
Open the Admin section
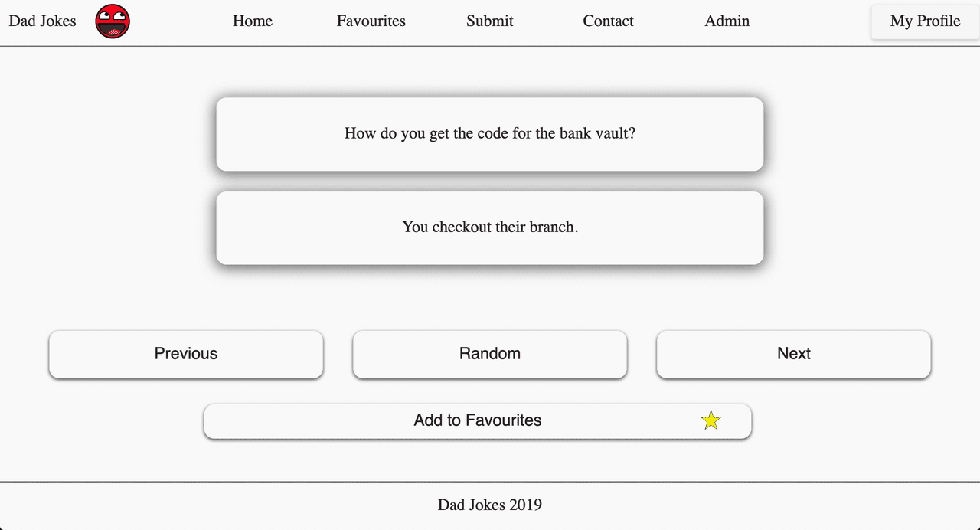(727, 21)
